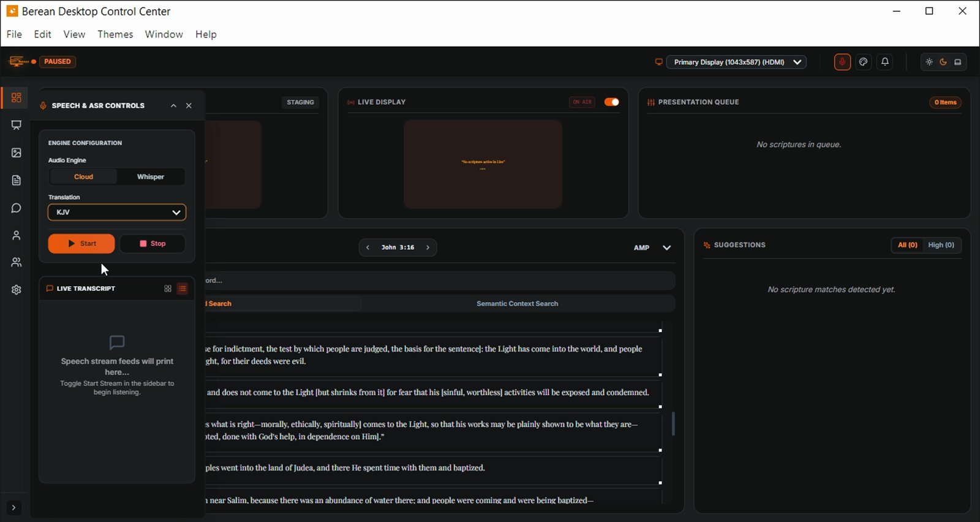Switch Live Transcript to grid view
The height and width of the screenshot is (522, 980).
click(x=168, y=289)
